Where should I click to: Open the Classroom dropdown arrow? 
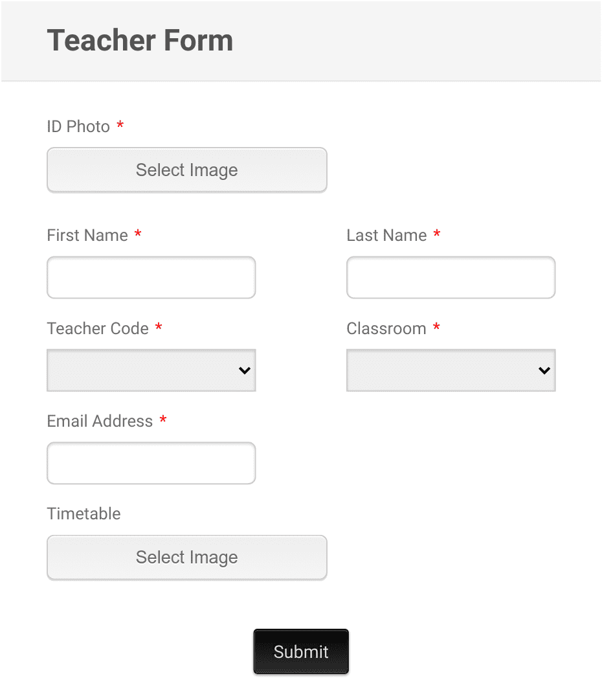(544, 370)
